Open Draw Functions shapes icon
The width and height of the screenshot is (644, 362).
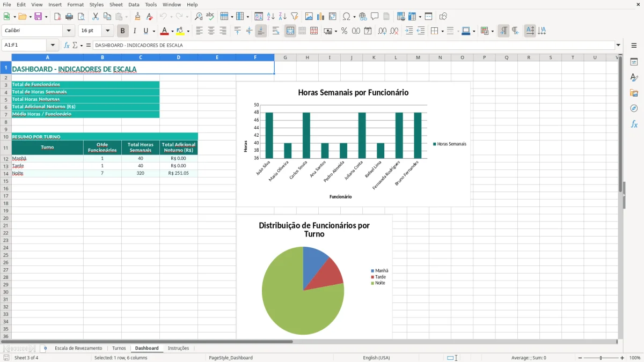click(x=443, y=17)
